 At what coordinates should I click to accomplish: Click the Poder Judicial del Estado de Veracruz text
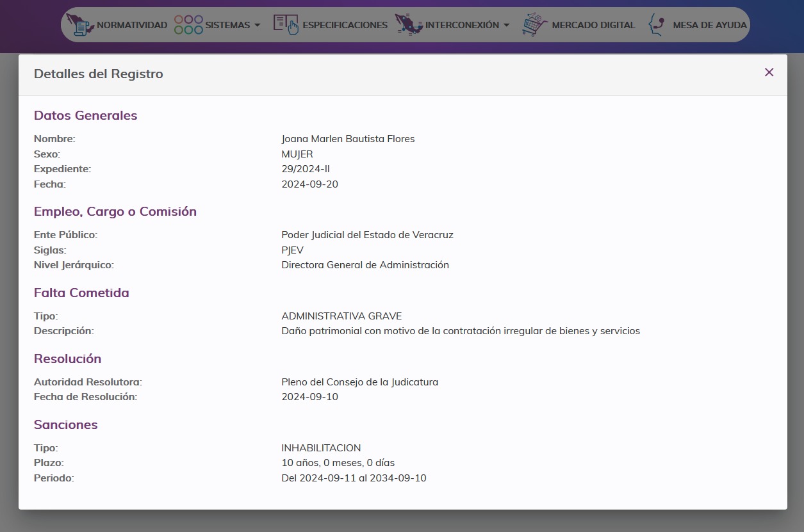click(x=367, y=235)
